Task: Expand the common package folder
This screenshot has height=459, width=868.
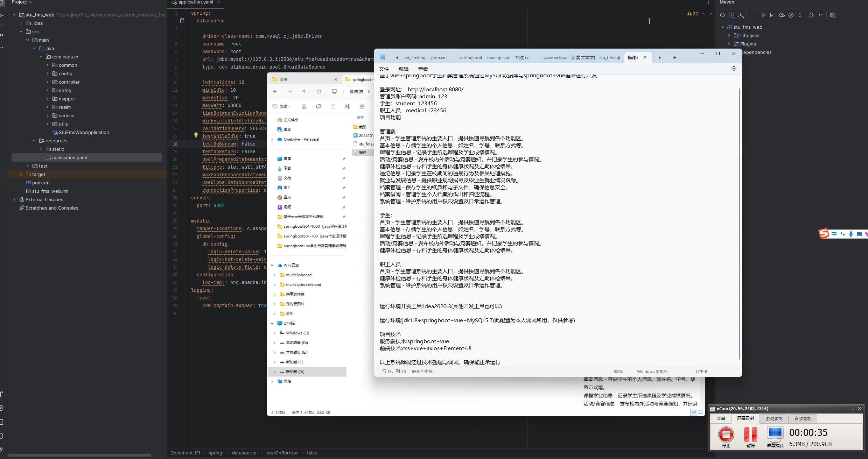Action: click(x=48, y=65)
